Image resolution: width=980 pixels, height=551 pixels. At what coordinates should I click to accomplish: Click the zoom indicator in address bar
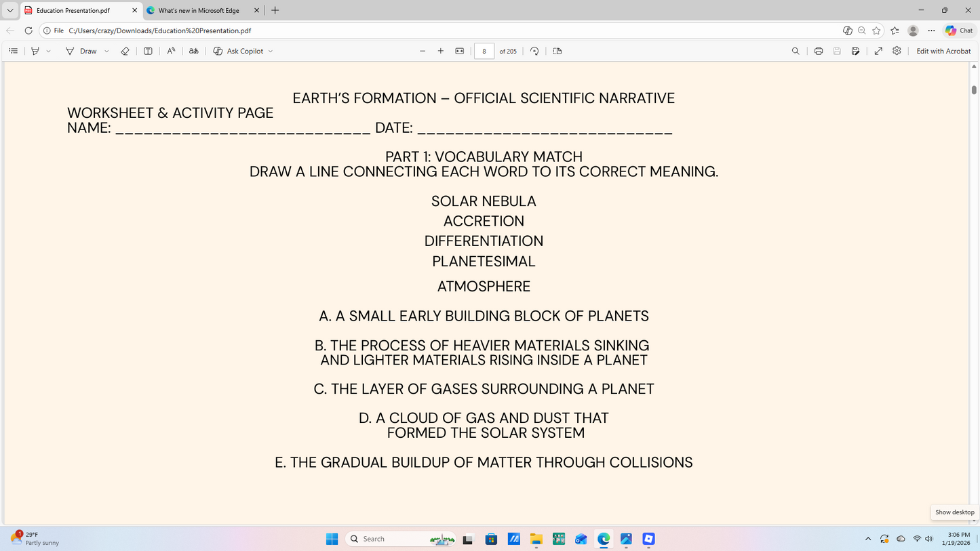pos(861,30)
